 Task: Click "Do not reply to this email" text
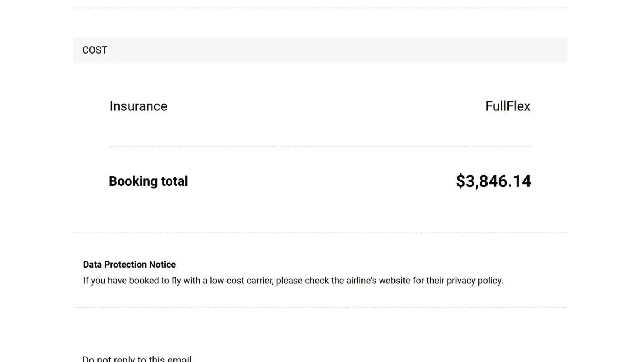[137, 359]
